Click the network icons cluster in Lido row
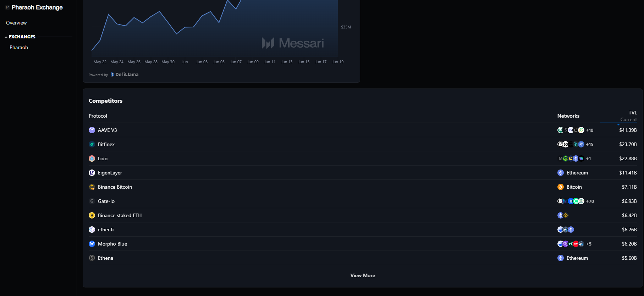The height and width of the screenshot is (296, 644). (x=571, y=158)
